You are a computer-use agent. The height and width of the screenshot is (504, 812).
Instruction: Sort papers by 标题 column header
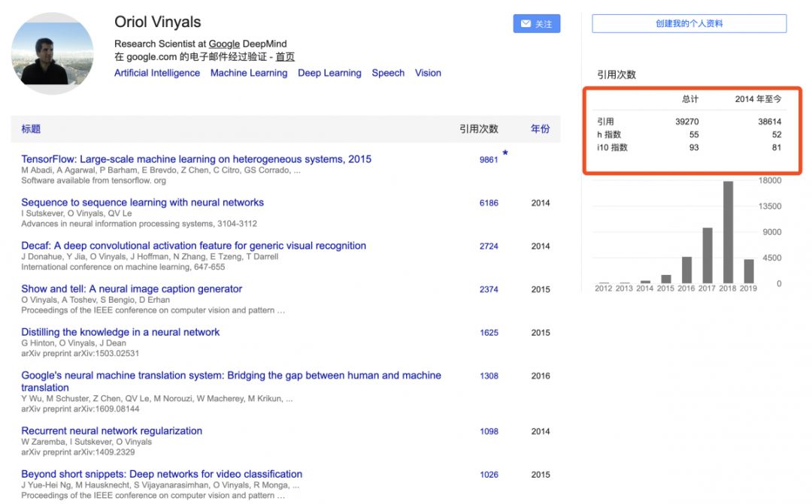point(31,129)
